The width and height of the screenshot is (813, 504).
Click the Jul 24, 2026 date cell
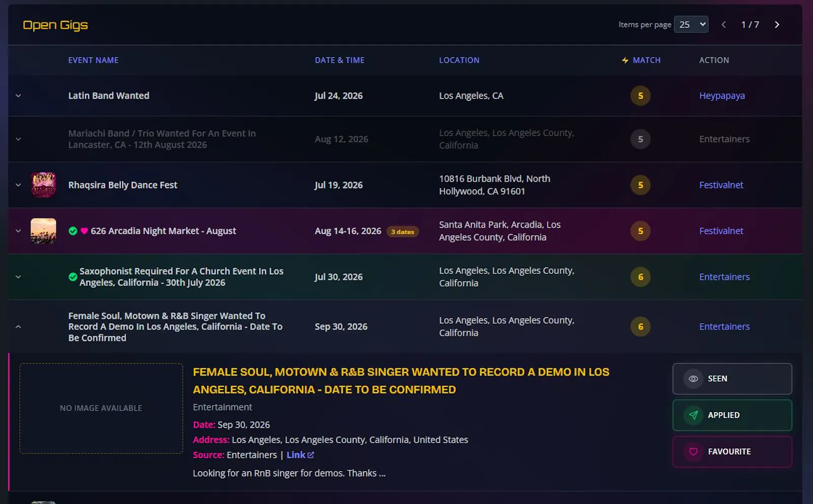[x=338, y=96]
